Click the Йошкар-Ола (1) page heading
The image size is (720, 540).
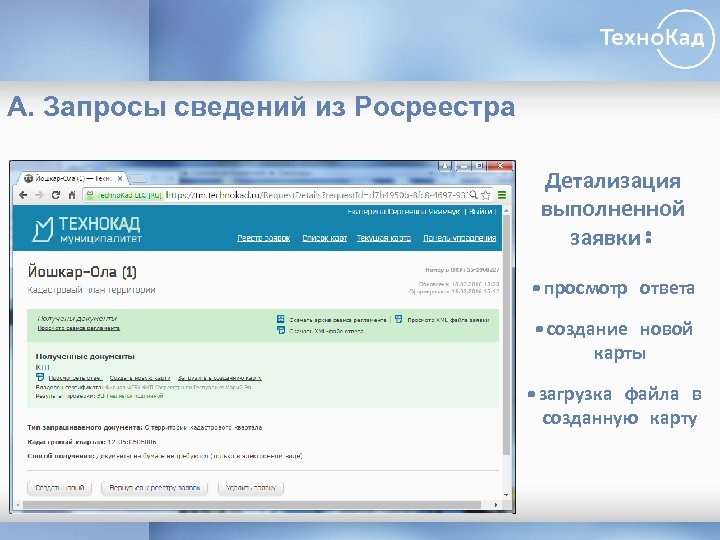(x=82, y=272)
